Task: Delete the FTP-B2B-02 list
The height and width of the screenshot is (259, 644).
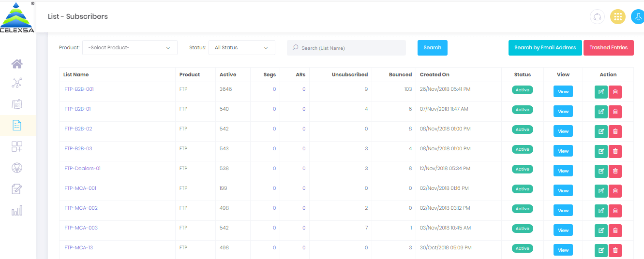Action: click(x=615, y=131)
